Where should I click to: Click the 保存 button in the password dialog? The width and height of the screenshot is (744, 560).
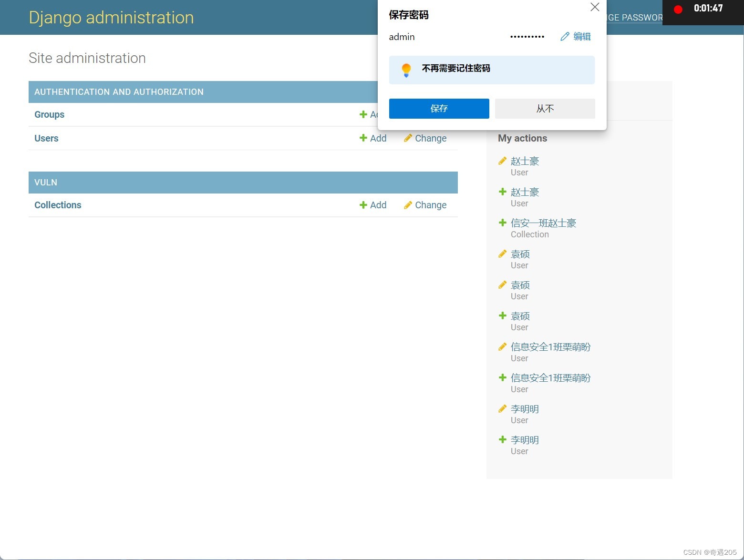click(439, 109)
